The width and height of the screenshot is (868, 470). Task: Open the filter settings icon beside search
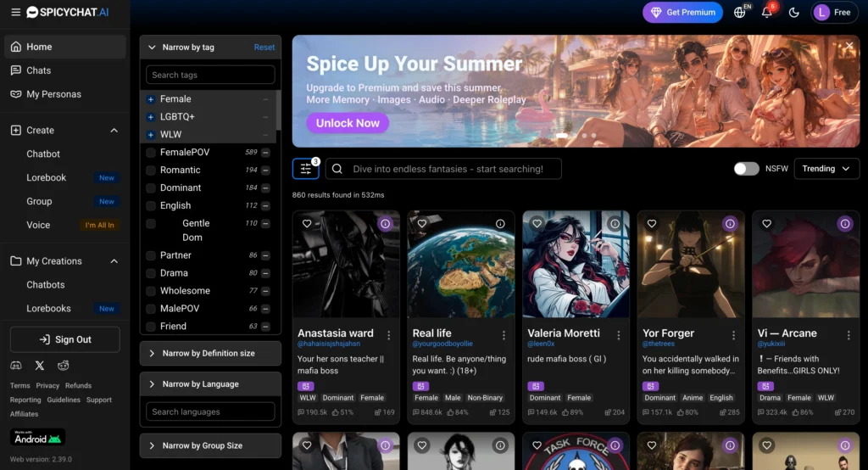305,169
